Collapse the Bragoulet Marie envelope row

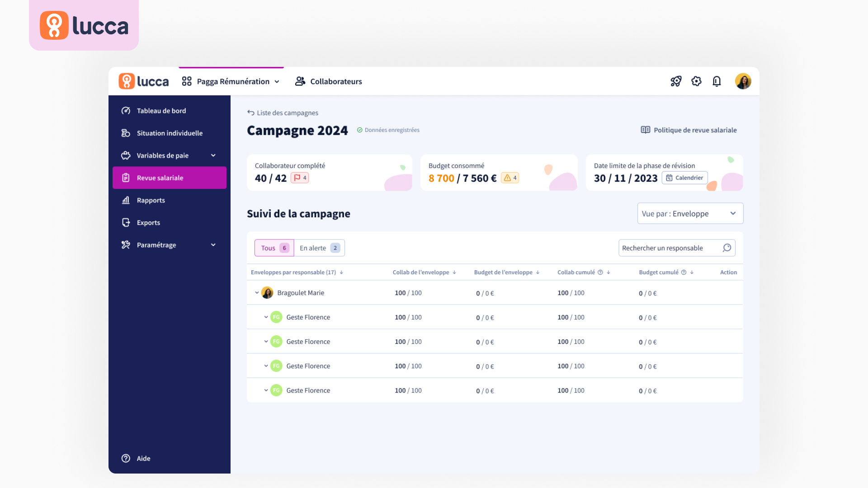point(256,292)
